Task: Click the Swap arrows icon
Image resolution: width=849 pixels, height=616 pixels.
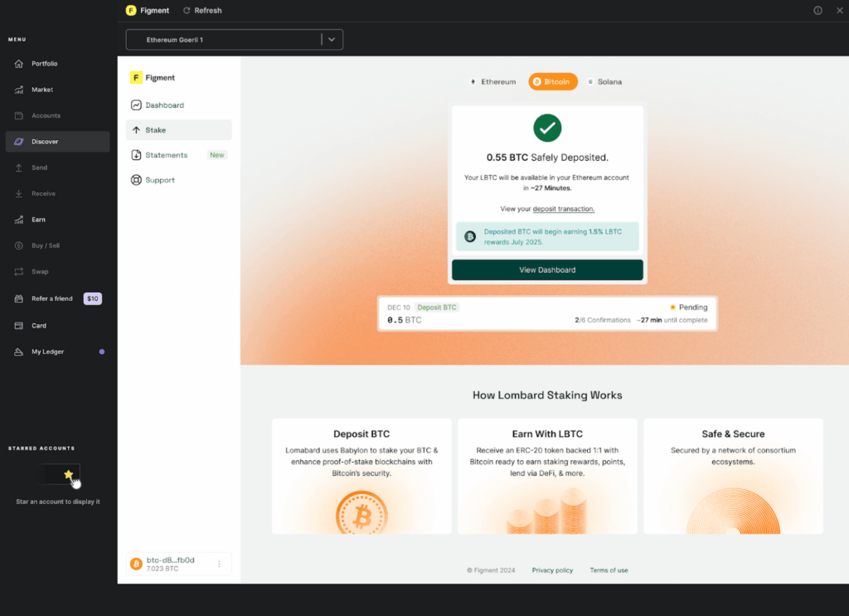Action: pyautogui.click(x=19, y=271)
